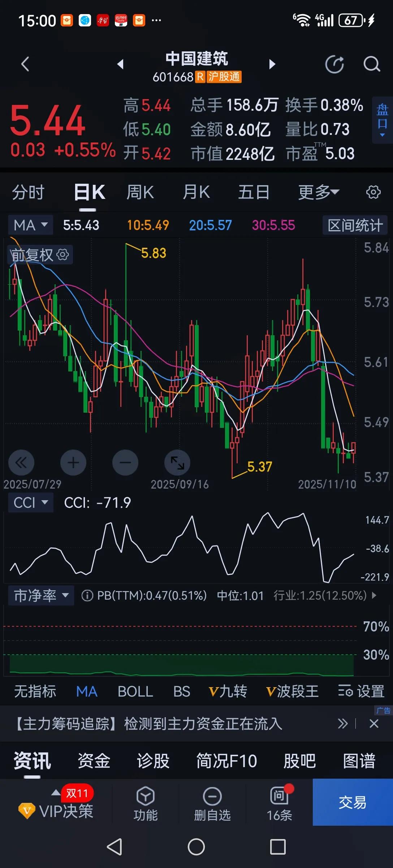
Task: Switch to 月K tab
Action: coord(196,192)
